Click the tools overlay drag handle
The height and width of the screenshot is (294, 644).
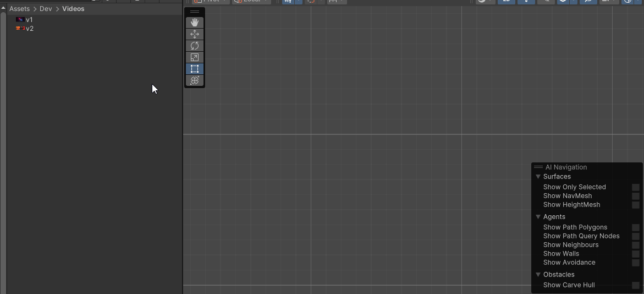pos(195,12)
